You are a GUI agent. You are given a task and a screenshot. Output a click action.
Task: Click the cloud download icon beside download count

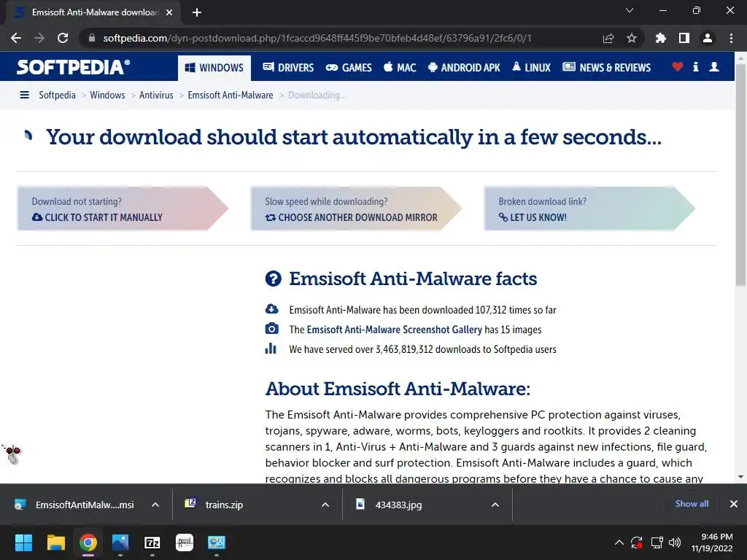(x=272, y=309)
